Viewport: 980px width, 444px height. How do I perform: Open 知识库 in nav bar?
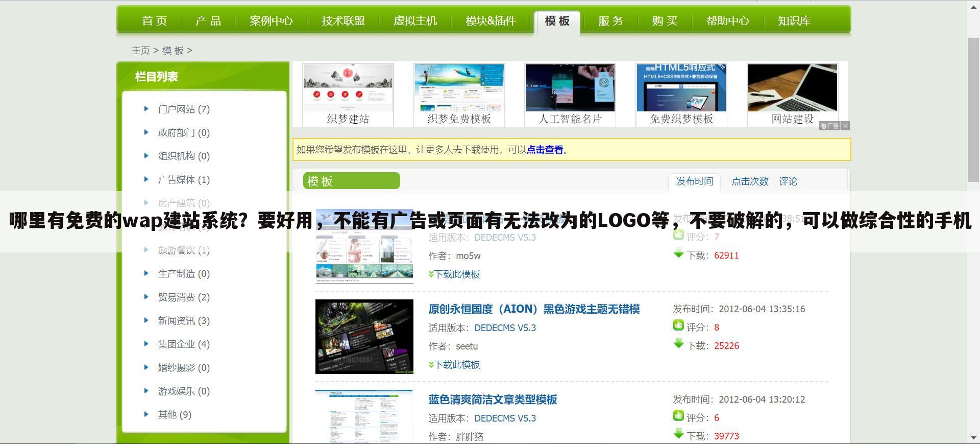point(794,21)
